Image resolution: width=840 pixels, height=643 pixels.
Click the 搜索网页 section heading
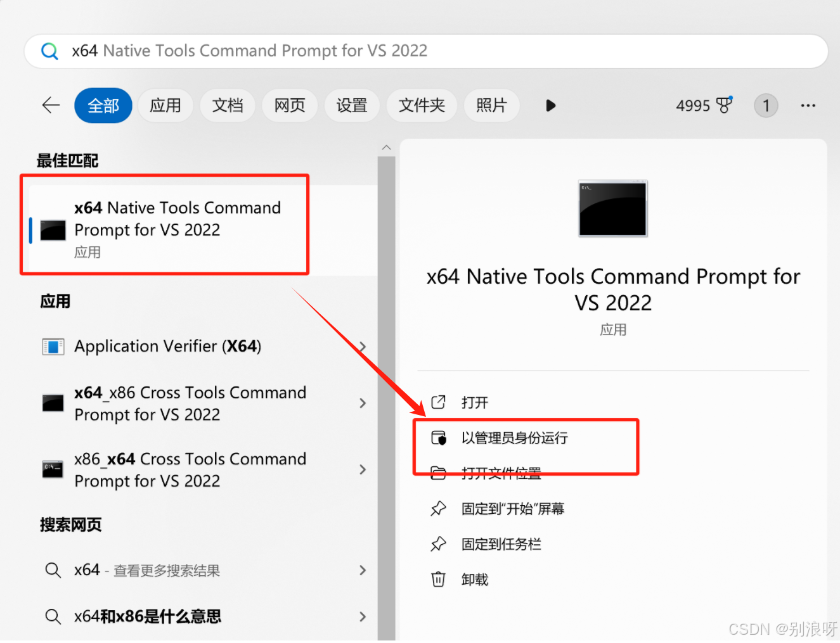coord(71,525)
